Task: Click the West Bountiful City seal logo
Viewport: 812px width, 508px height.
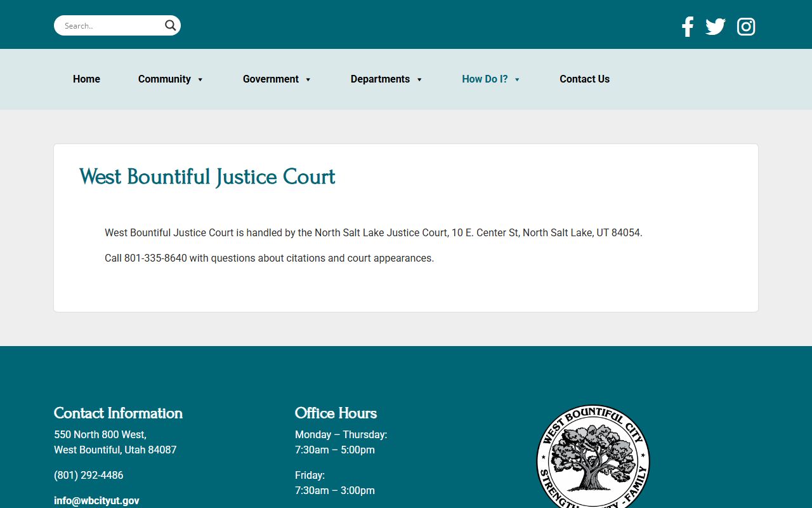Action: 593,457
